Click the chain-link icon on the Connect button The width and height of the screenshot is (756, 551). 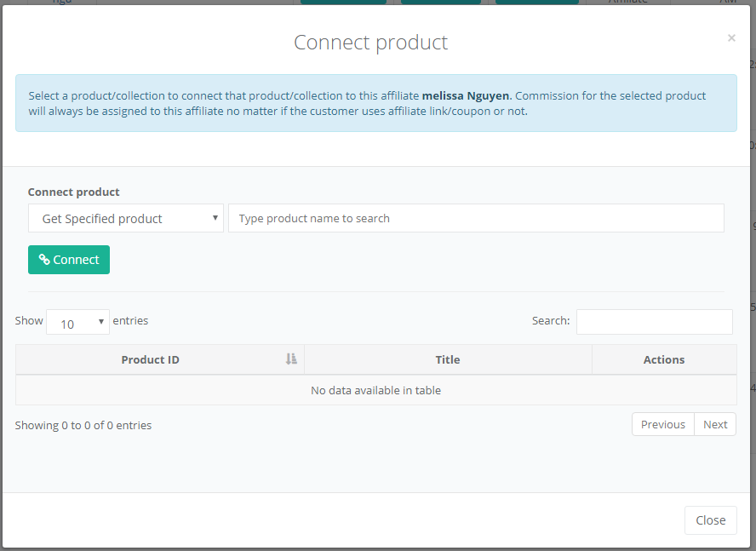pyautogui.click(x=44, y=260)
